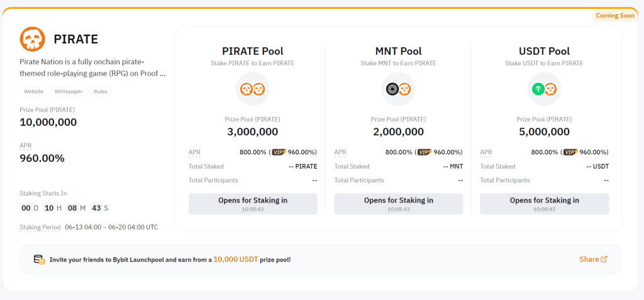Image resolution: width=644 pixels, height=300 pixels.
Task: Click the VIP badge in MNT Pool APR
Action: (425, 152)
